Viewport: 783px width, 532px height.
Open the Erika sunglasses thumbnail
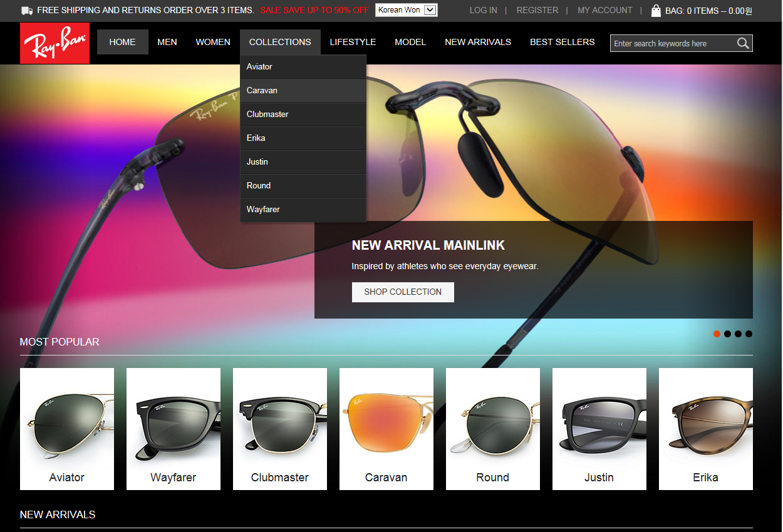tap(706, 429)
